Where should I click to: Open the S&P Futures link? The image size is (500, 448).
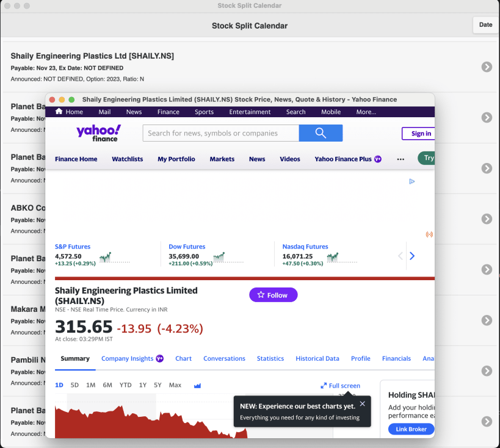click(73, 247)
